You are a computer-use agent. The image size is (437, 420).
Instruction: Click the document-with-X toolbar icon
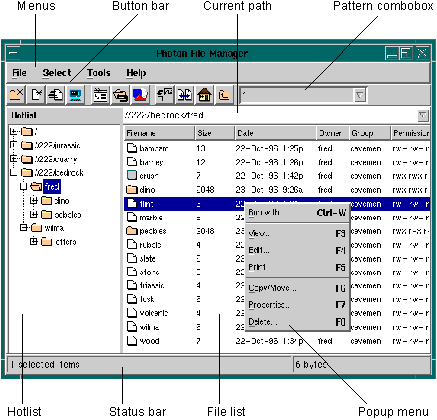[x=36, y=95]
